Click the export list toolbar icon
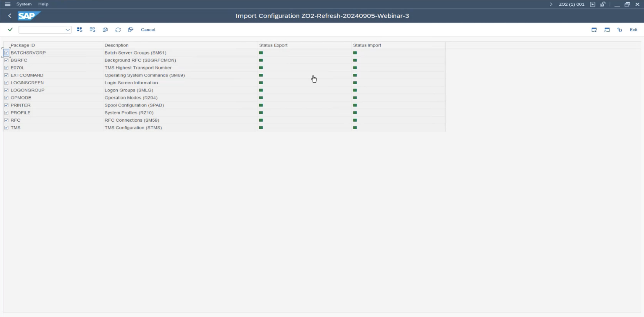 point(105,30)
